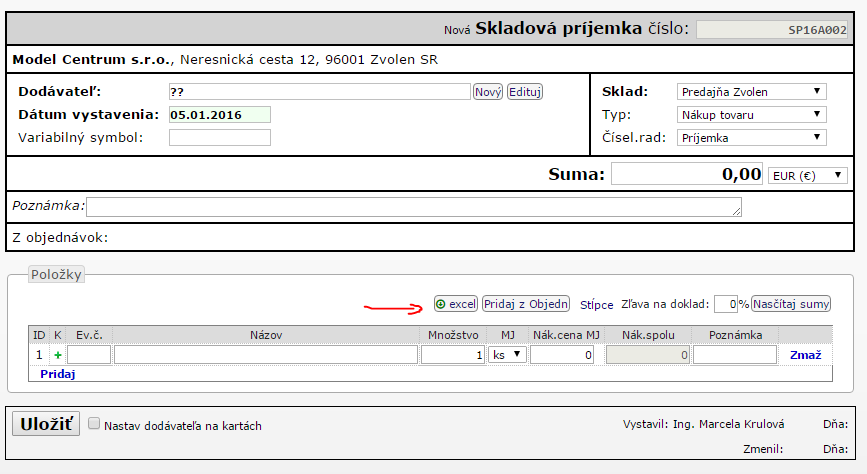The image size is (867, 474).
Task: Click Zmaž to delete row 1
Action: pos(806,355)
